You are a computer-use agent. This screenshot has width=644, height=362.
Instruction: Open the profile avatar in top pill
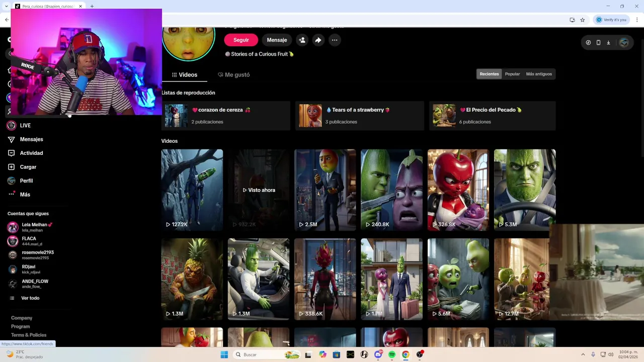pos(624,43)
